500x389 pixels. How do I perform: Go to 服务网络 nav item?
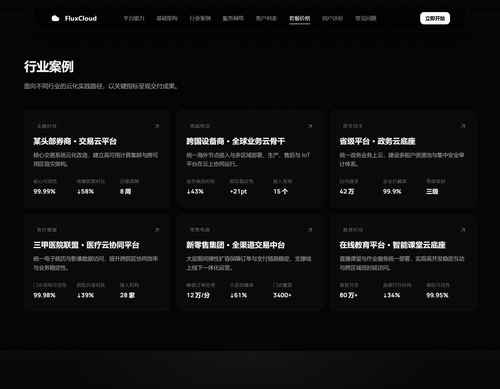pyautogui.click(x=233, y=18)
